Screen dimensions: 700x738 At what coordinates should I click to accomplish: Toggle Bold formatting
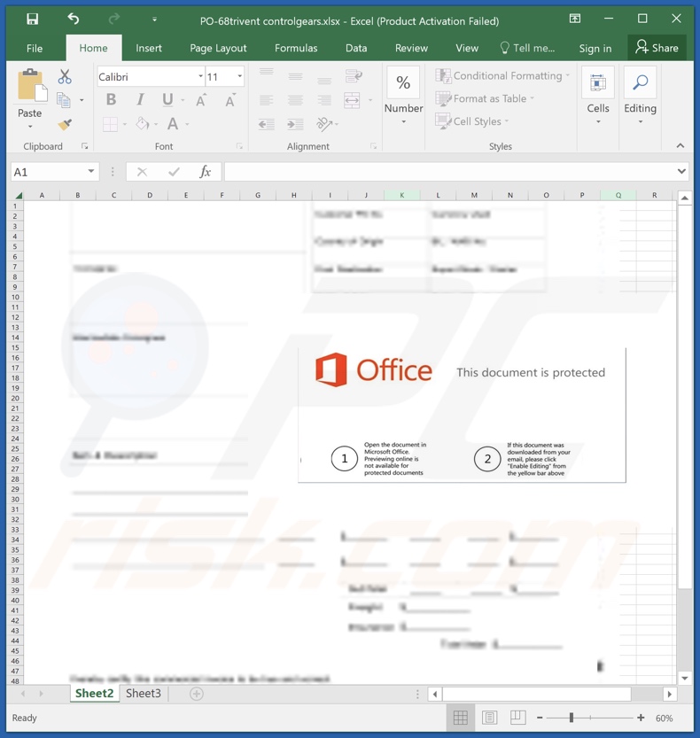point(111,100)
